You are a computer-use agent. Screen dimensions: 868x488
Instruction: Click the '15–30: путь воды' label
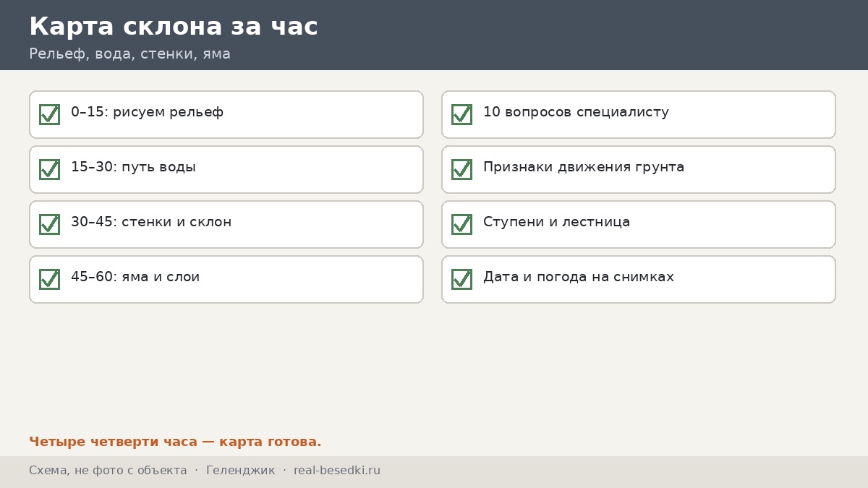(x=133, y=167)
